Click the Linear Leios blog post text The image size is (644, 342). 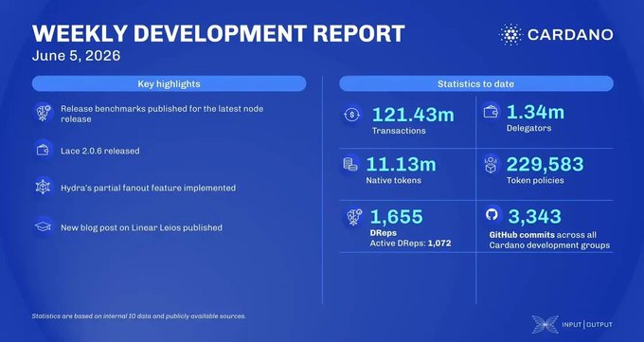point(142,227)
